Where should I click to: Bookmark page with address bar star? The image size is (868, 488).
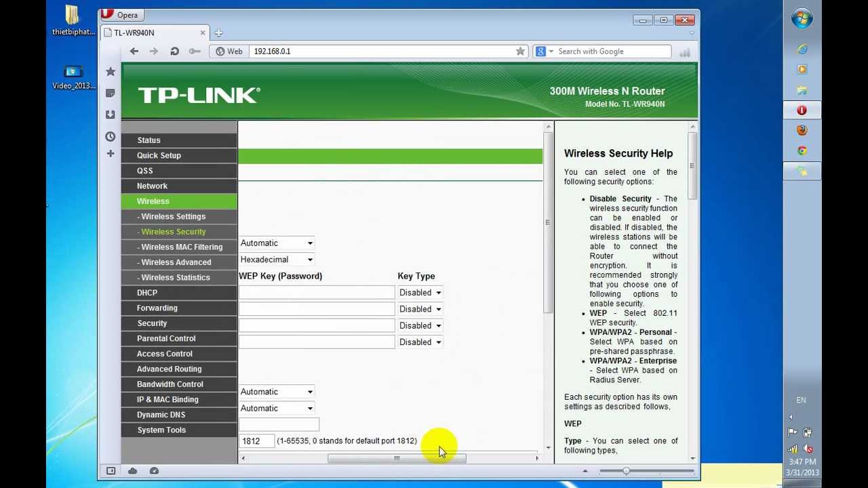(x=520, y=52)
